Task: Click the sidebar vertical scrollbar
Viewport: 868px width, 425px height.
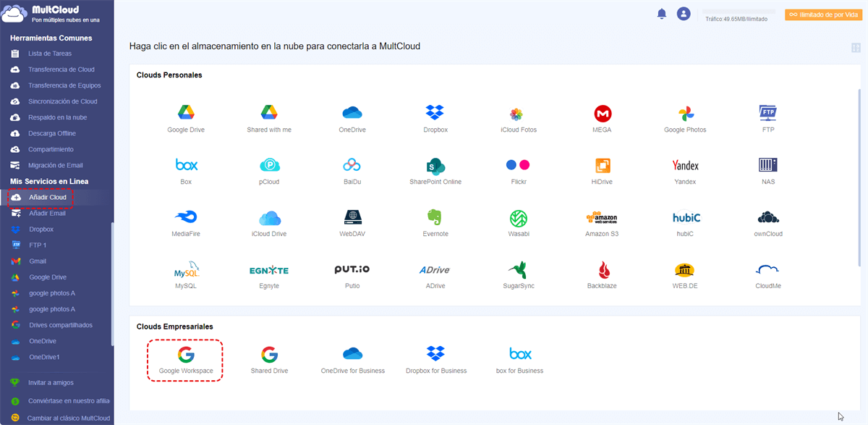Action: 111,284
